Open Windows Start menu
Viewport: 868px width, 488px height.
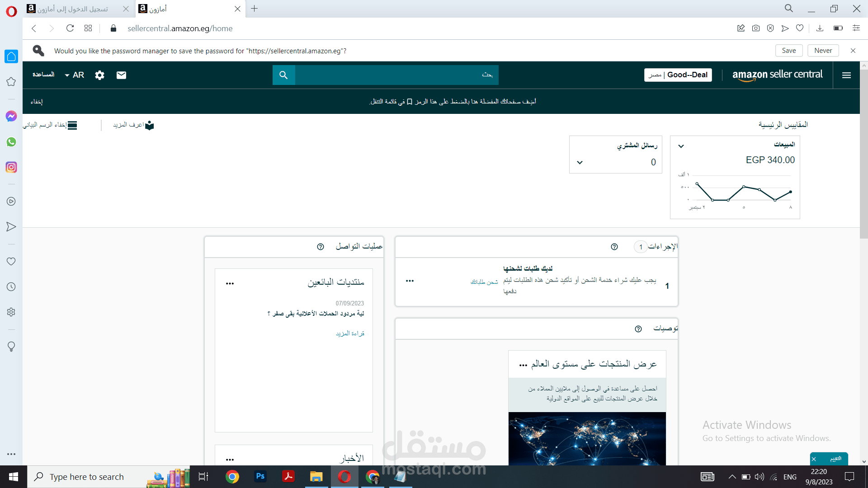click(x=14, y=477)
